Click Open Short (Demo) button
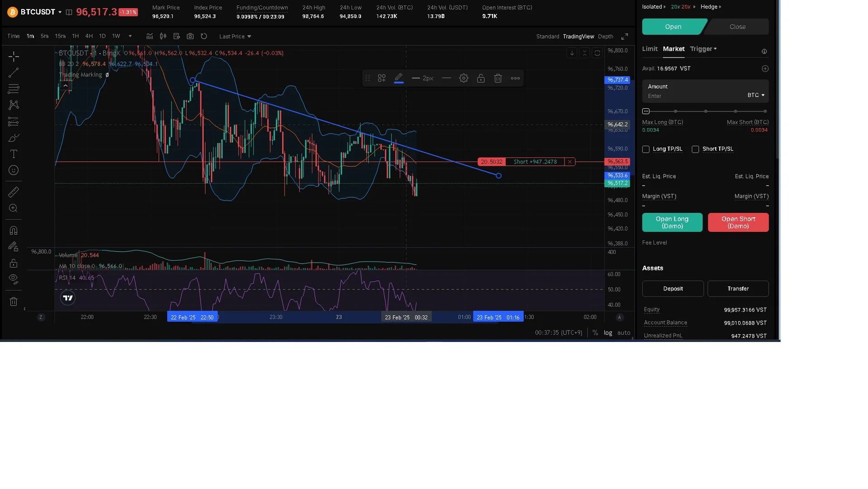868x489 pixels. point(738,222)
